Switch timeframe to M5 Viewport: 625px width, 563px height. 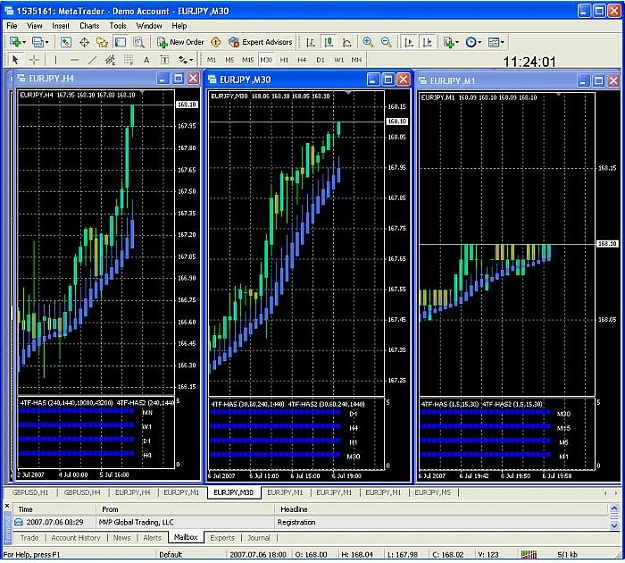pyautogui.click(x=230, y=60)
